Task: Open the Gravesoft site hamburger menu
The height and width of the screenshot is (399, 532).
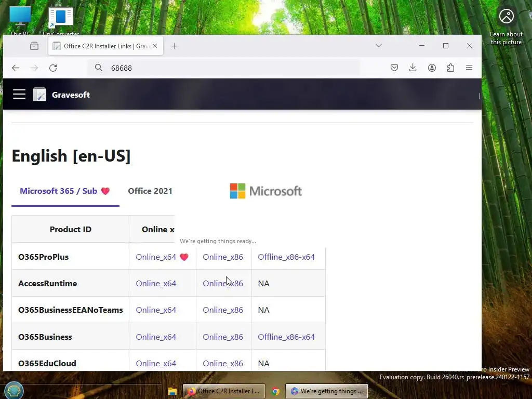Action: pyautogui.click(x=19, y=95)
